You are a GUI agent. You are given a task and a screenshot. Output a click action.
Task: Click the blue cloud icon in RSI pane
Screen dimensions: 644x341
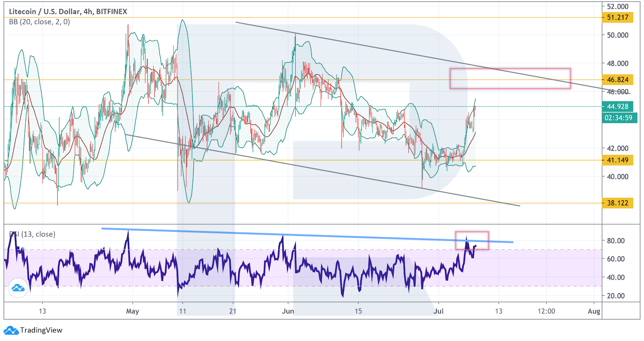[18, 288]
